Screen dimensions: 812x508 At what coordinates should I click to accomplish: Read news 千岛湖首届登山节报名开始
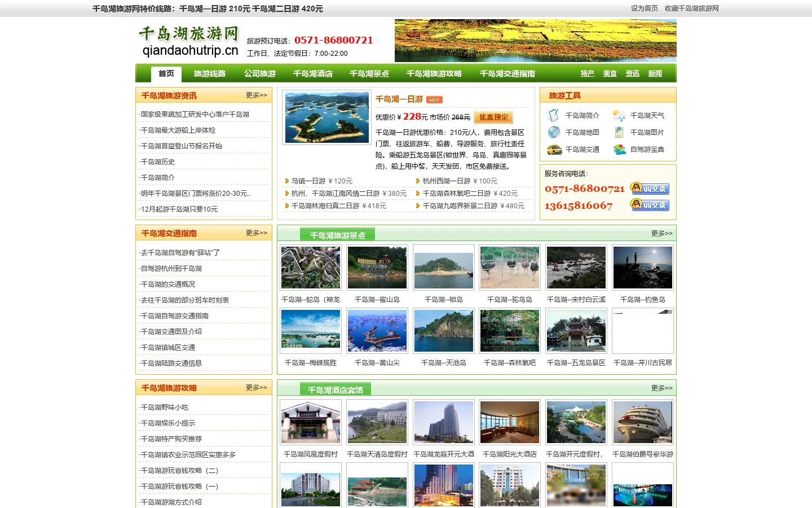click(x=181, y=146)
